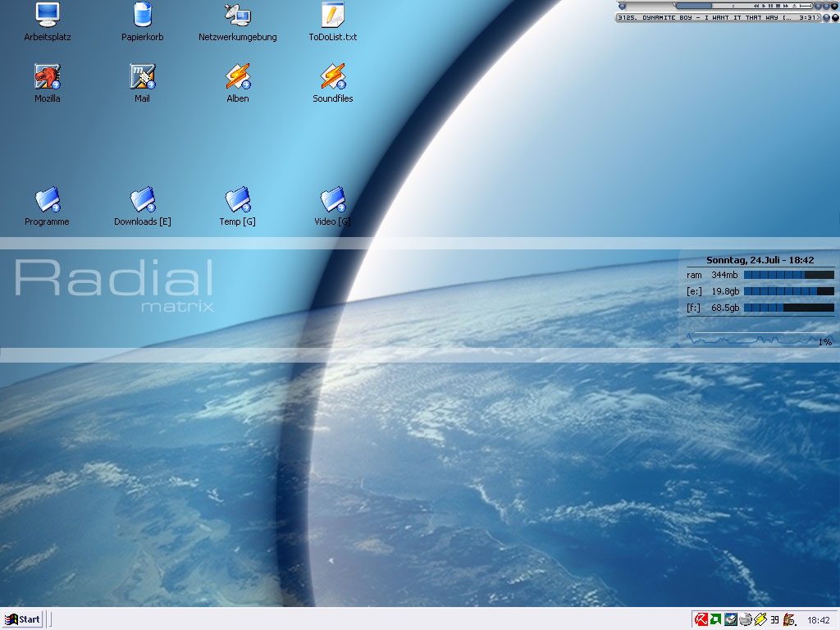Screen dimensions: 840x630
Task: Open the Temp [G] folder
Action: 238,206
